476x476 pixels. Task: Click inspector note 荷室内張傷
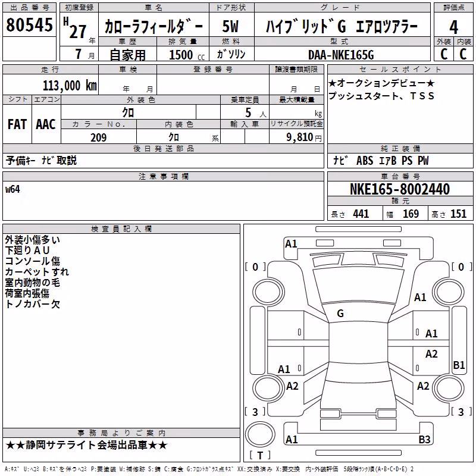point(27,293)
